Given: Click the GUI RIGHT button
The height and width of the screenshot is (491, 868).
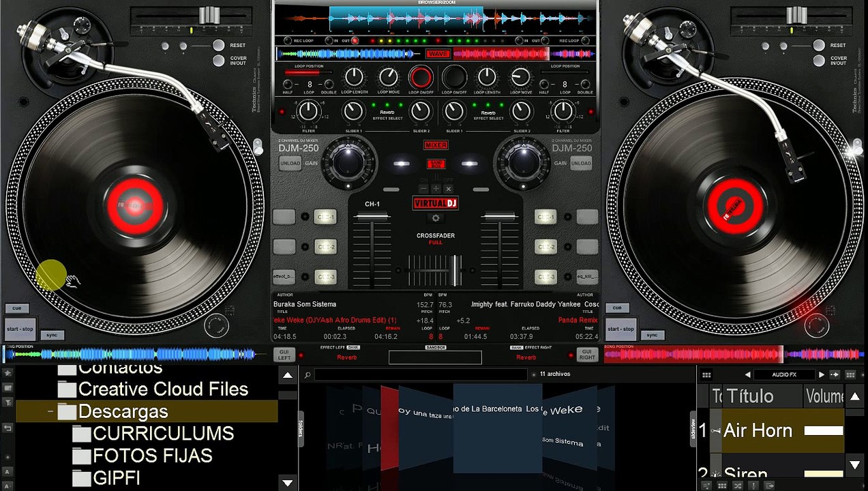Looking at the screenshot, I should pos(587,354).
